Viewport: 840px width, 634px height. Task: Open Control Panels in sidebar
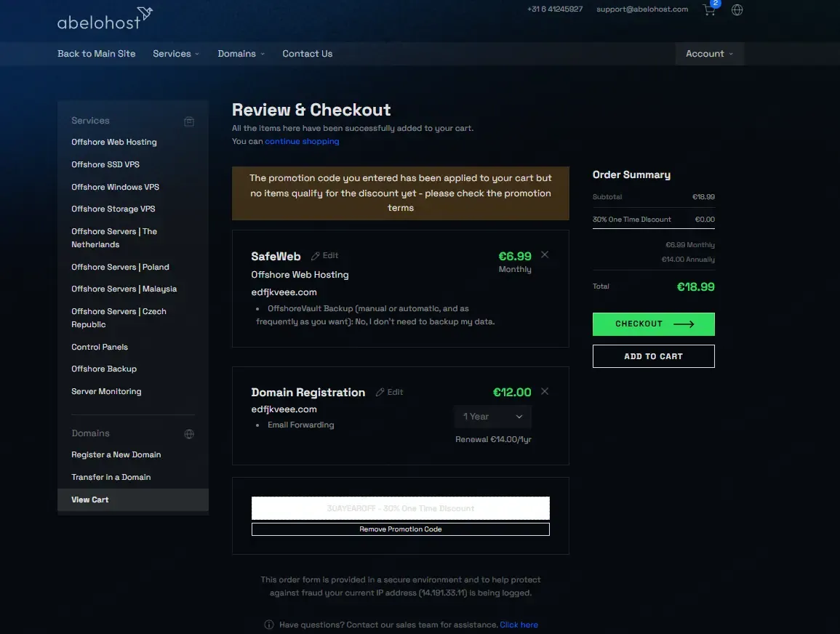100,347
